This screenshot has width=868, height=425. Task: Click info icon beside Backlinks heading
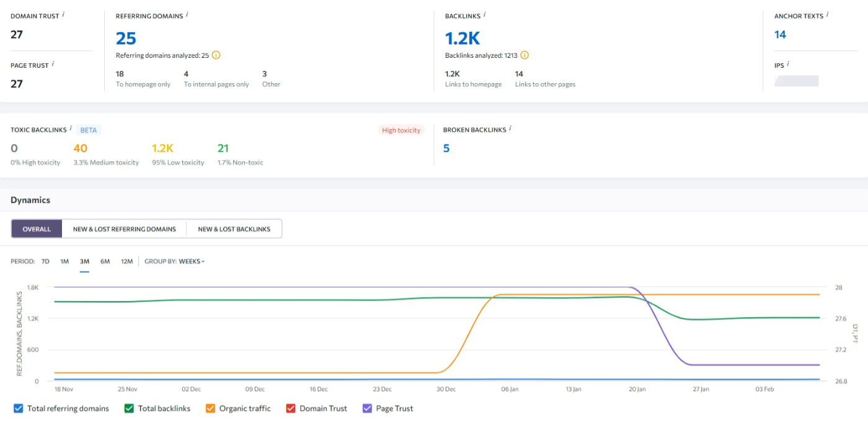pyautogui.click(x=485, y=14)
